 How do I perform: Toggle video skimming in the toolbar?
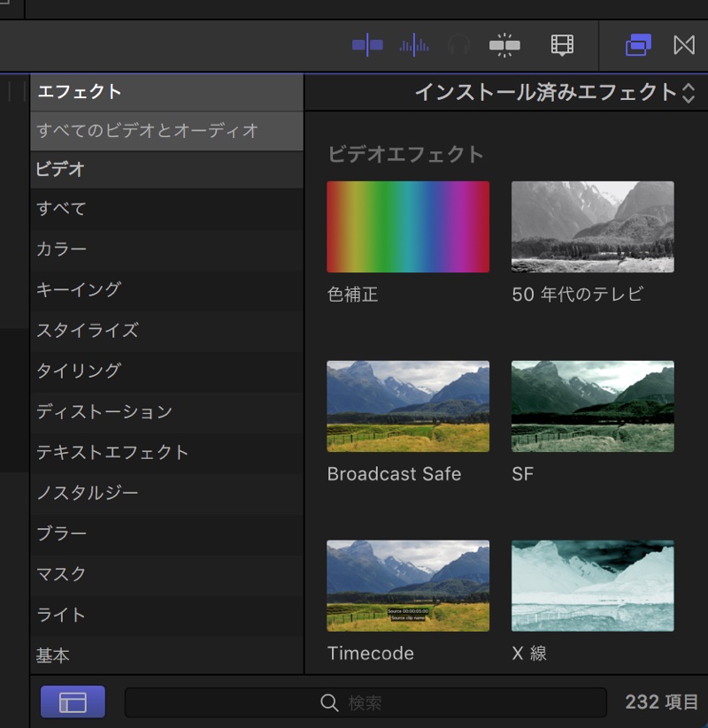point(367,44)
